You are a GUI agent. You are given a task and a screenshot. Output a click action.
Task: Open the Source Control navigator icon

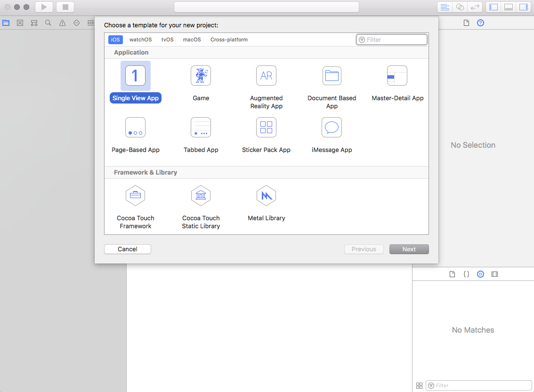point(20,23)
